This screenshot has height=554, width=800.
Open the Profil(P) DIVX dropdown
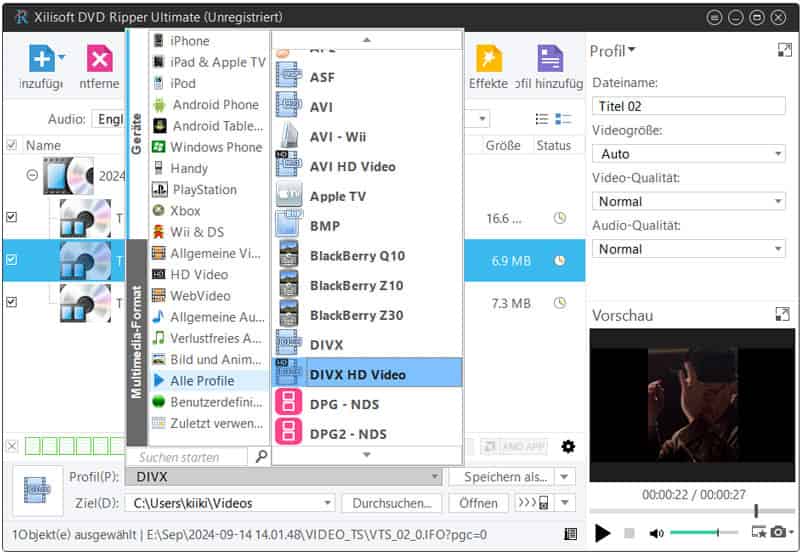[283, 476]
